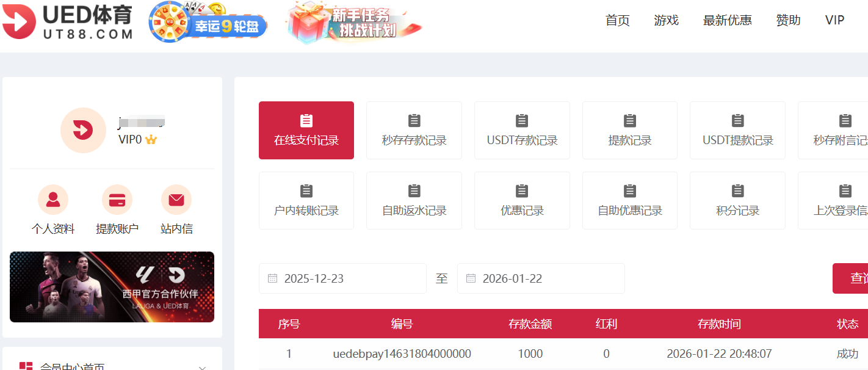Viewport: 868px width, 370px height.
Task: Open the start date calendar icon
Action: pyautogui.click(x=272, y=278)
